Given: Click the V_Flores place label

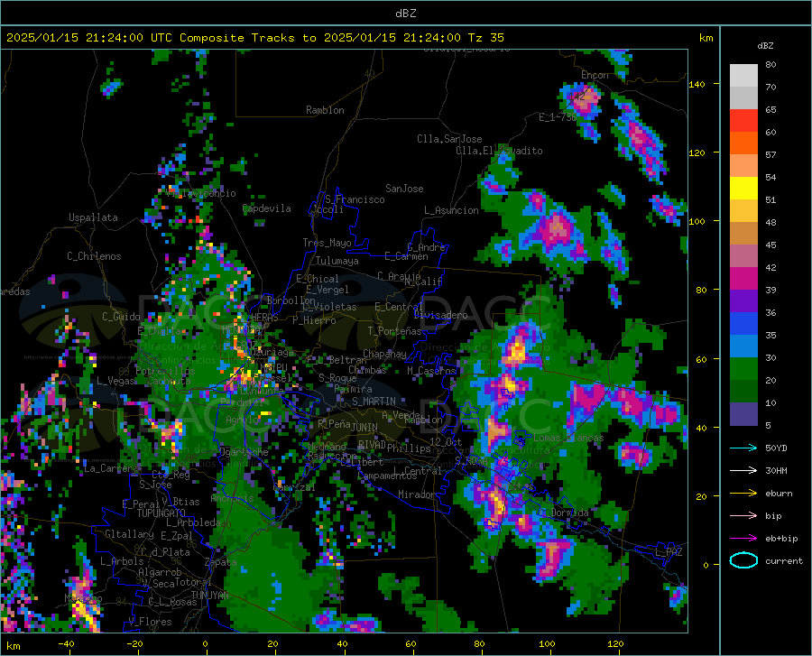Looking at the screenshot, I should click(x=150, y=622).
